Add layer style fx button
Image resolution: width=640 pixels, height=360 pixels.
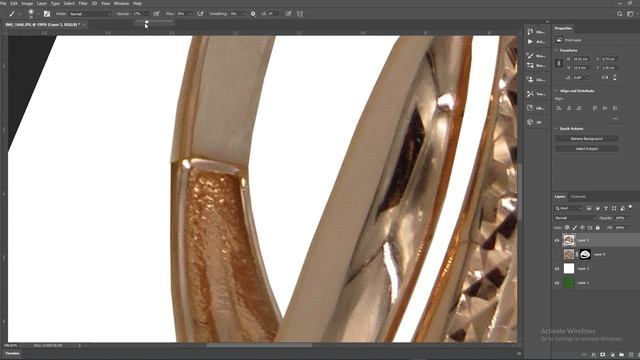point(594,355)
